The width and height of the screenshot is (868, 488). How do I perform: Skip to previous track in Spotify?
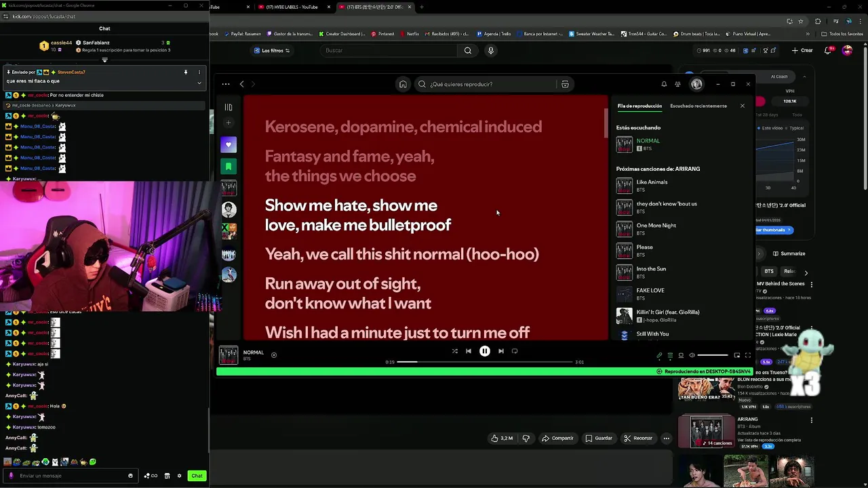[x=468, y=351]
